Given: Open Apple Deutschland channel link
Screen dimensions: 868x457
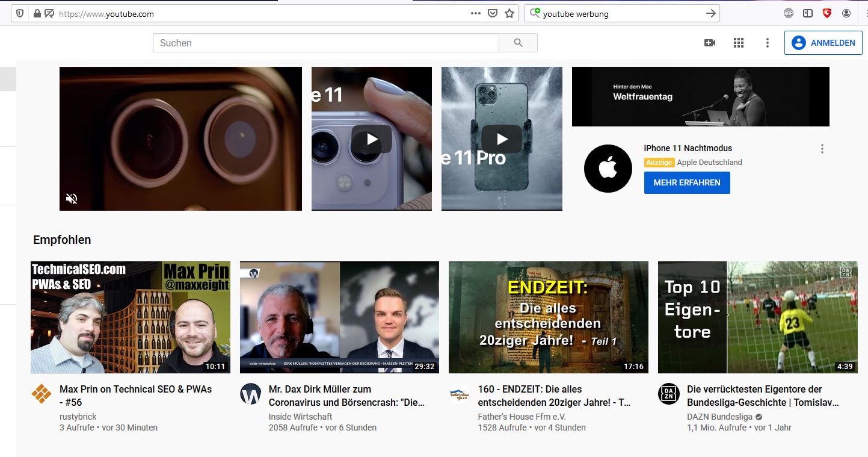Looking at the screenshot, I should point(709,163).
